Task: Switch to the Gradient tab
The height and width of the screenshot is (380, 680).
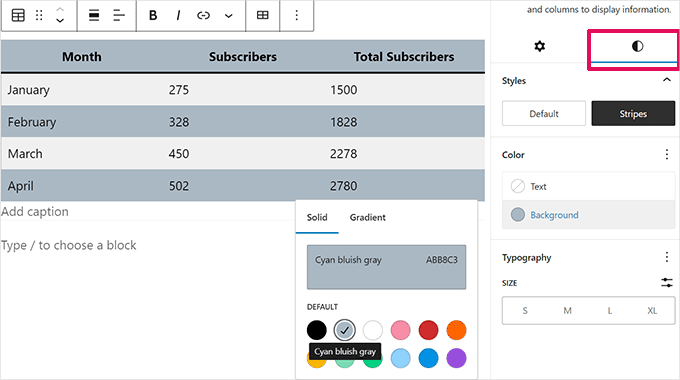Action: [367, 217]
